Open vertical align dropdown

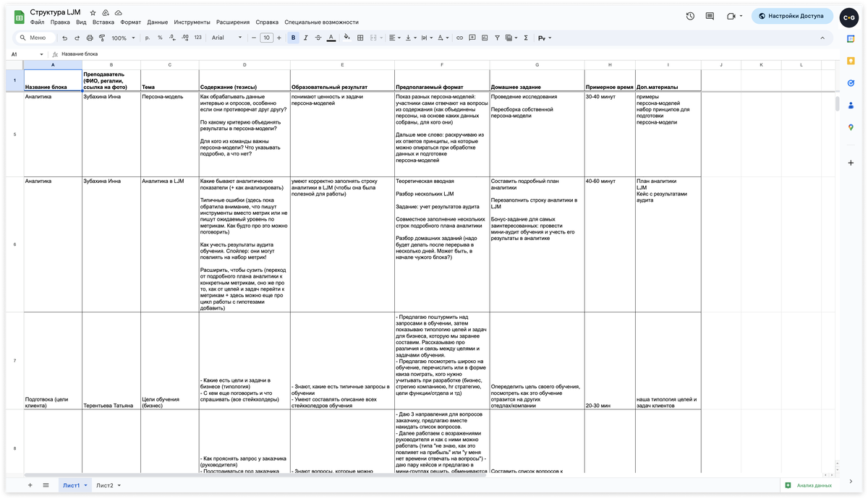[x=410, y=38]
